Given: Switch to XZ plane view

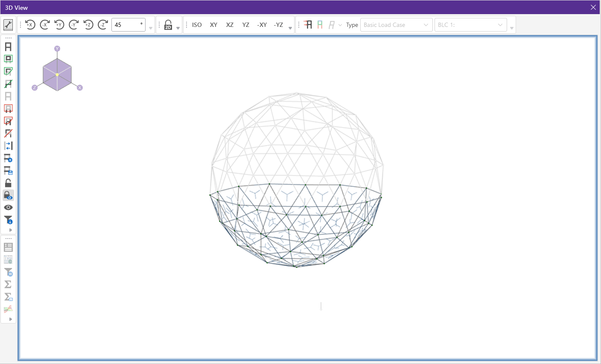Looking at the screenshot, I should 230,25.
